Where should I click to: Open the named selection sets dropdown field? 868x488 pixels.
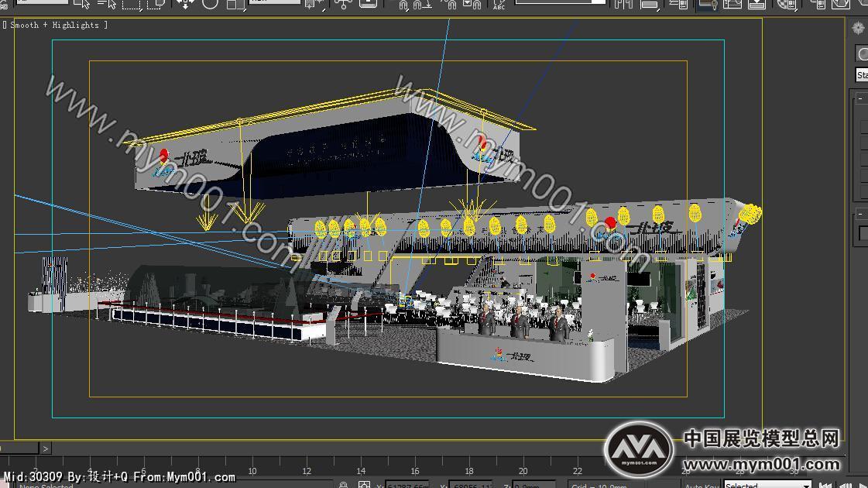click(x=561, y=2)
